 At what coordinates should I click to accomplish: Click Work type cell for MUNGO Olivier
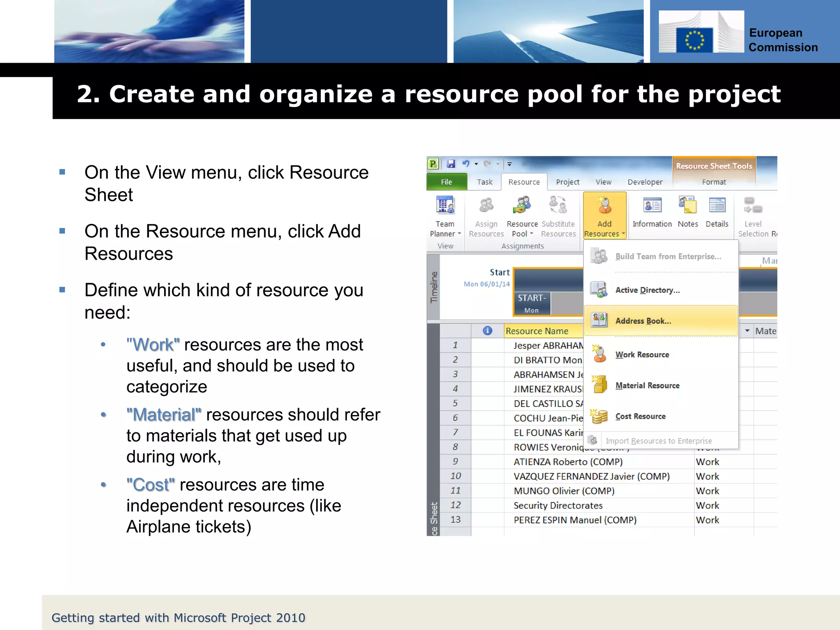[x=724, y=491]
